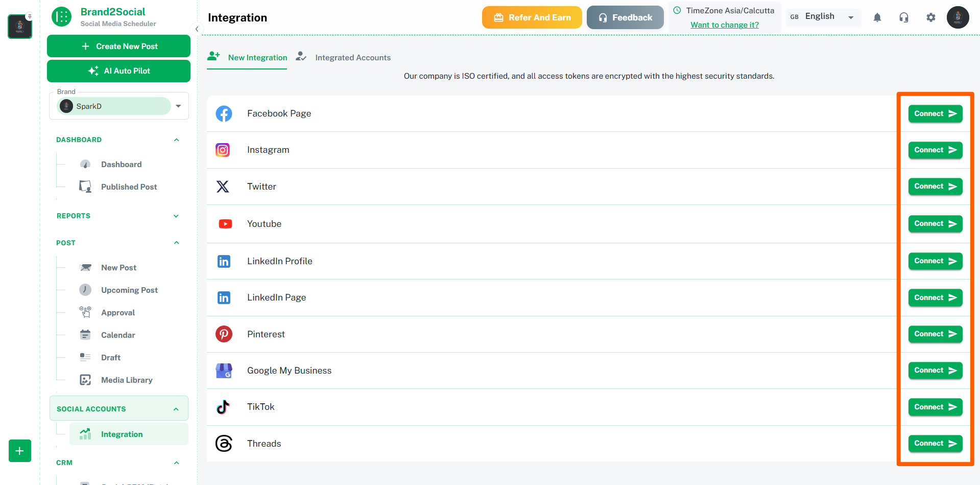The width and height of the screenshot is (980, 485).
Task: Click the Published Post icon
Action: (x=85, y=187)
